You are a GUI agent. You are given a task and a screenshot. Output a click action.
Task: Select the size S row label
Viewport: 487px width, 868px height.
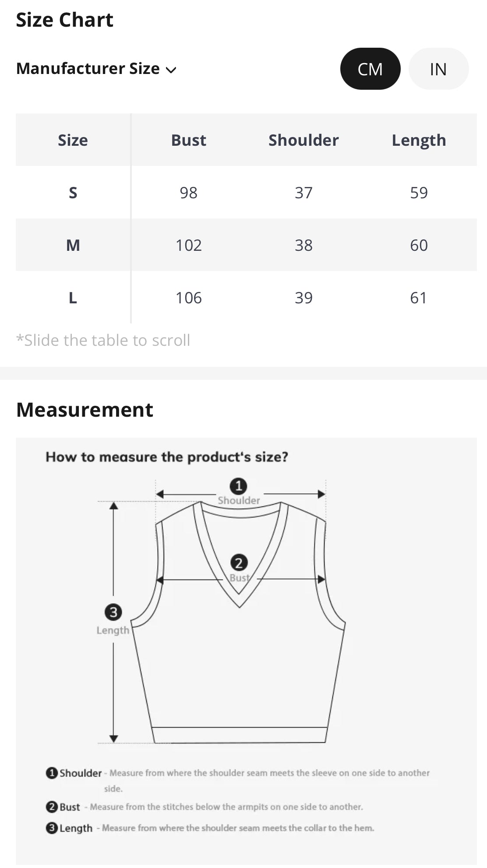tap(73, 193)
